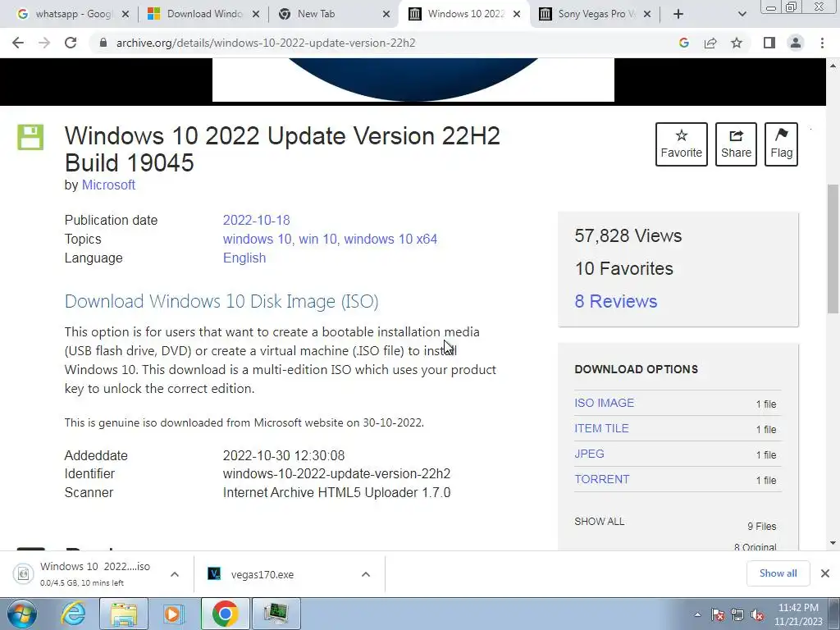The height and width of the screenshot is (630, 840).
Task: Click the Download Windows 10 Disk Image heading
Action: (221, 302)
